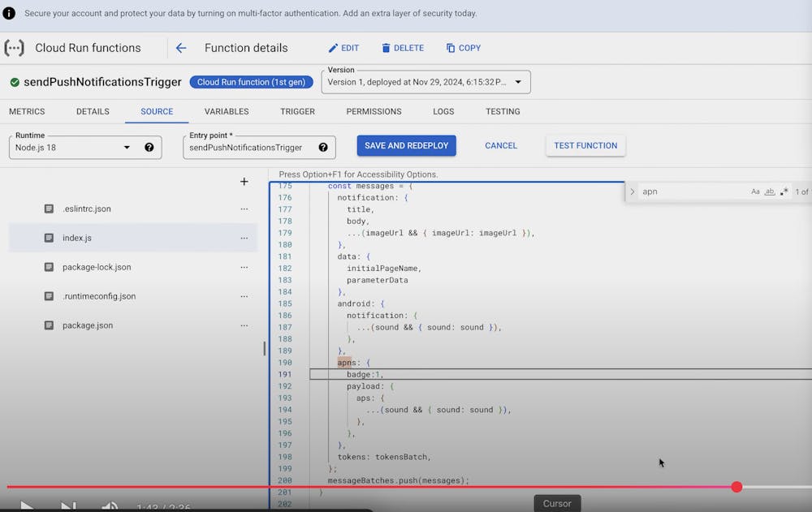Add a new file with the plus icon

[x=244, y=182]
